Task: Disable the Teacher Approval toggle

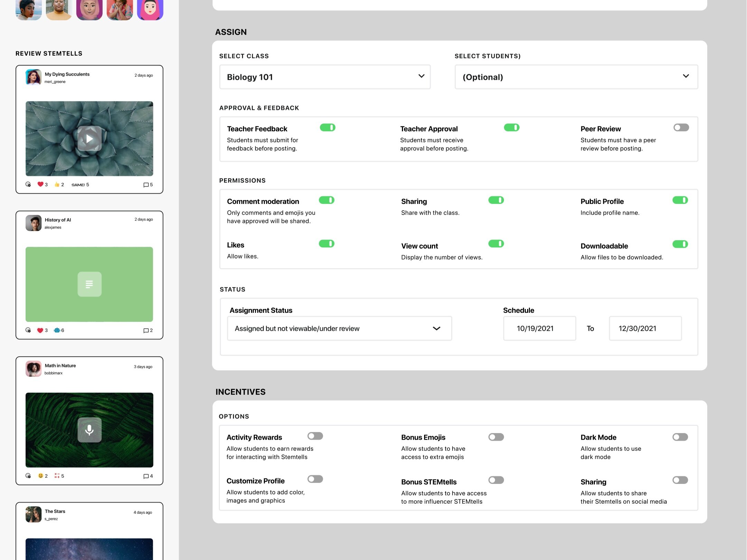Action: pyautogui.click(x=512, y=128)
